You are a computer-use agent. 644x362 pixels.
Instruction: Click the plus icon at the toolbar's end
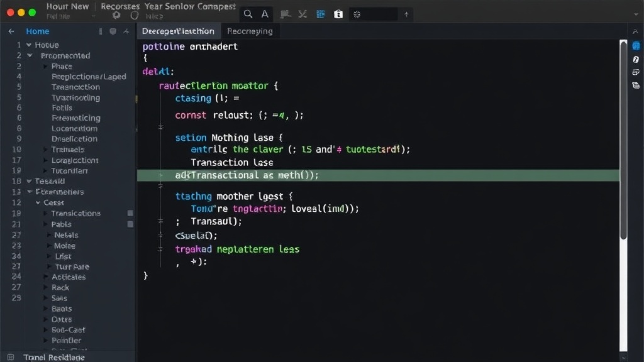[406, 14]
